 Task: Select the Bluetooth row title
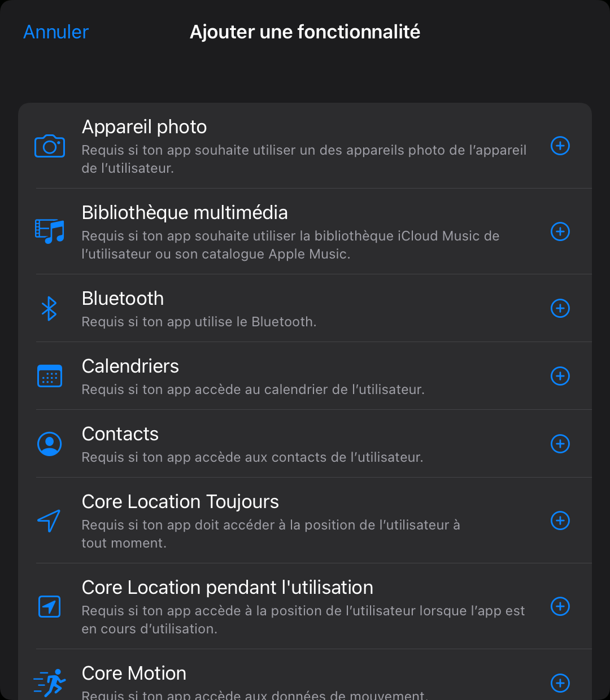pyautogui.click(x=123, y=299)
